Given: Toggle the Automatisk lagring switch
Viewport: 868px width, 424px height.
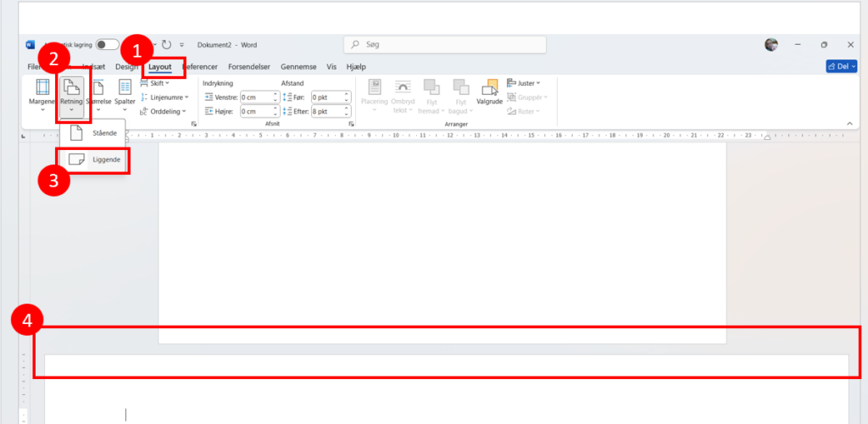Looking at the screenshot, I should (107, 45).
